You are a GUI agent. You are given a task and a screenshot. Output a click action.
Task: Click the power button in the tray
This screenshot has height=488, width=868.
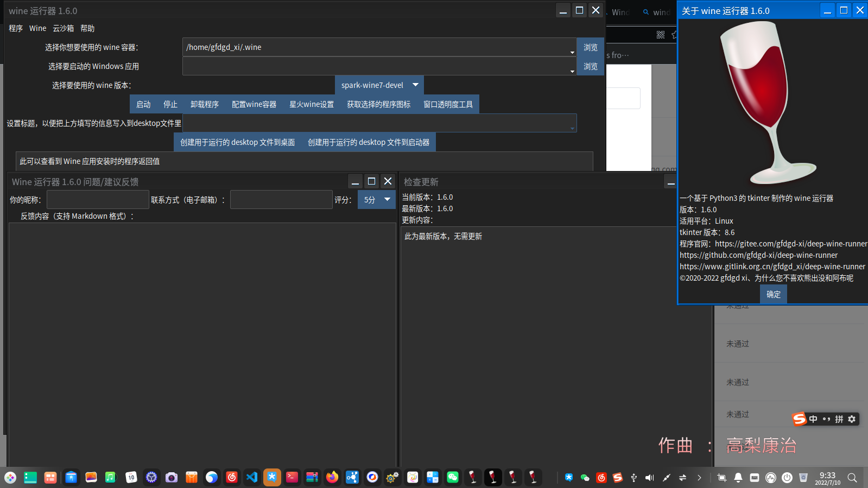pos(787,478)
